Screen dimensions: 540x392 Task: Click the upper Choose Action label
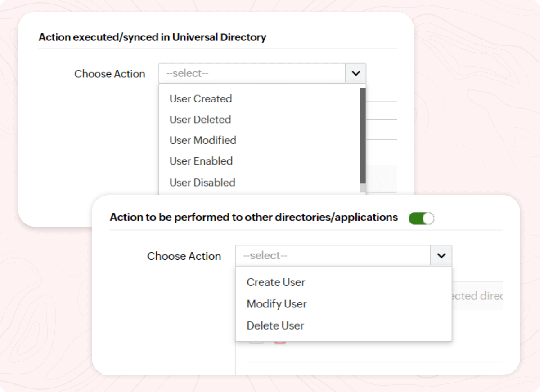[110, 74]
